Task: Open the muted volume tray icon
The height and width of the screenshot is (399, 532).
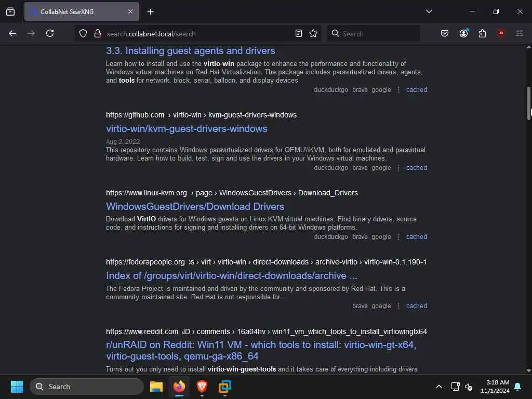Action: coord(469,387)
